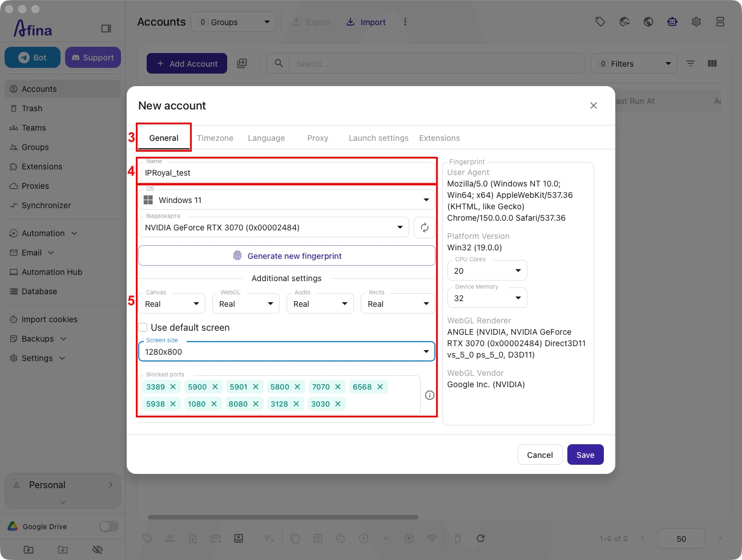Open the NVIDIA GeForce RTX 3070 dropdown
The width and height of the screenshot is (742, 560).
pyautogui.click(x=274, y=228)
